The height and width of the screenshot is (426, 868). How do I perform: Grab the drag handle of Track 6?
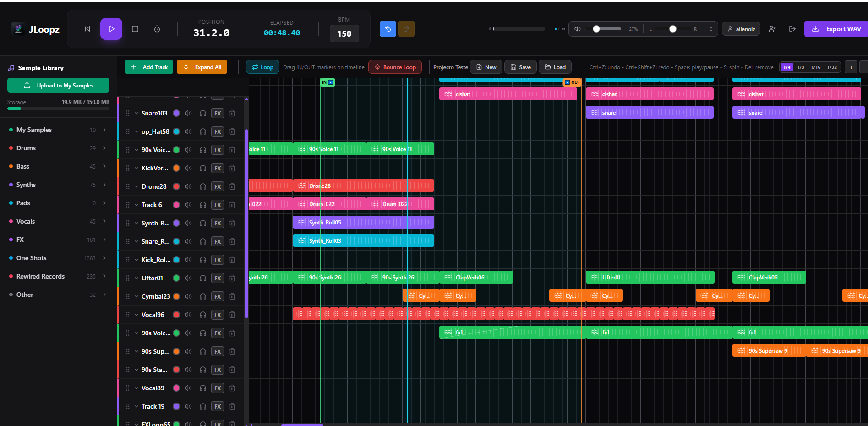click(128, 205)
